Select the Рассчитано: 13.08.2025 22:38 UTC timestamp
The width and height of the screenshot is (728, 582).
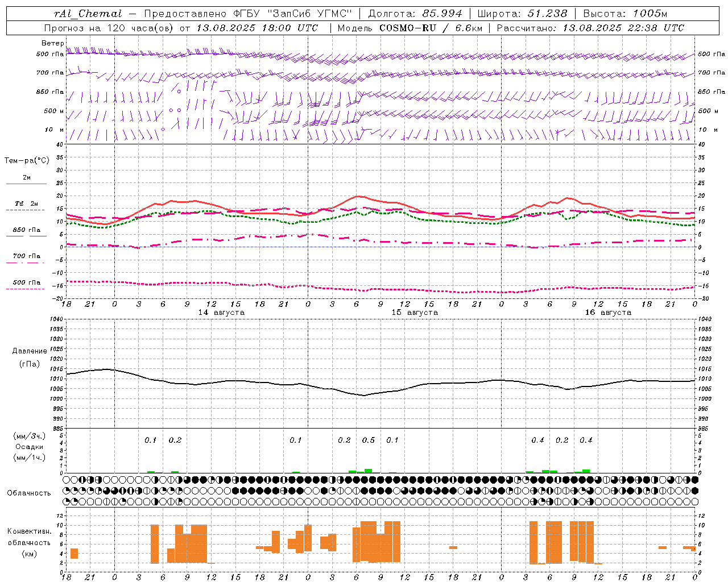tap(590, 28)
